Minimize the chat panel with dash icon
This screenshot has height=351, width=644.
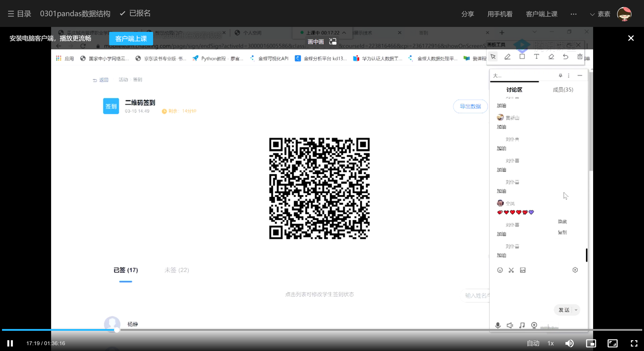pos(580,76)
